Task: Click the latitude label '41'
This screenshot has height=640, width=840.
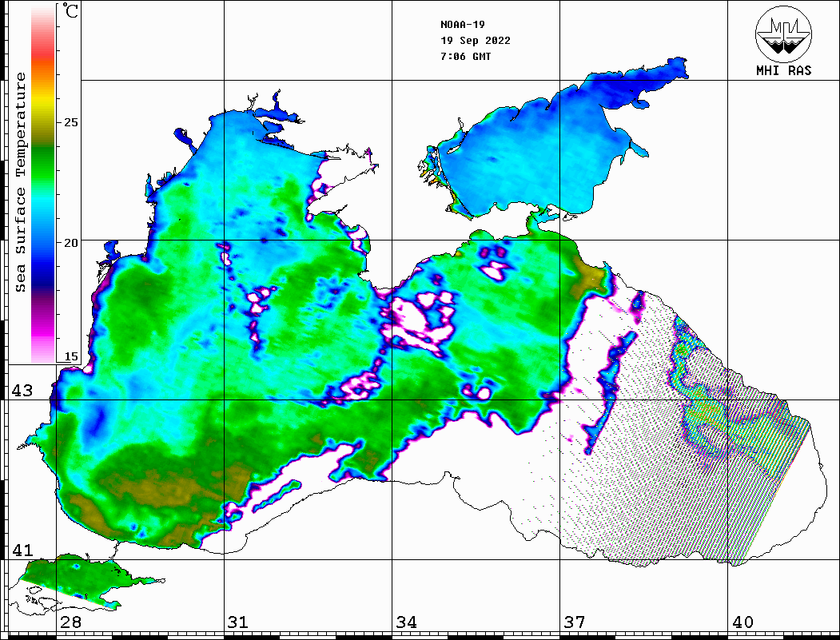Action: point(22,550)
